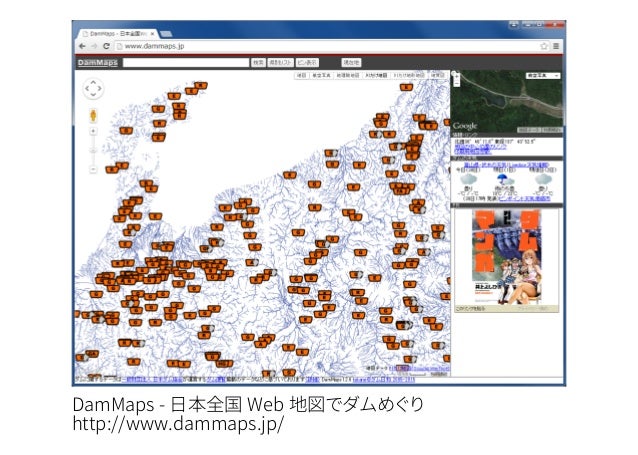Click the DamMaps logo link
The image size is (638, 455).
pos(98,62)
